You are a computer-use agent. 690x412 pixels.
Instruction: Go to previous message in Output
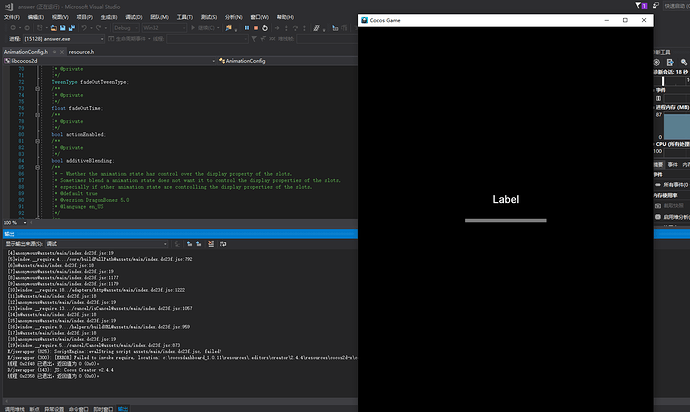[x=190, y=244]
